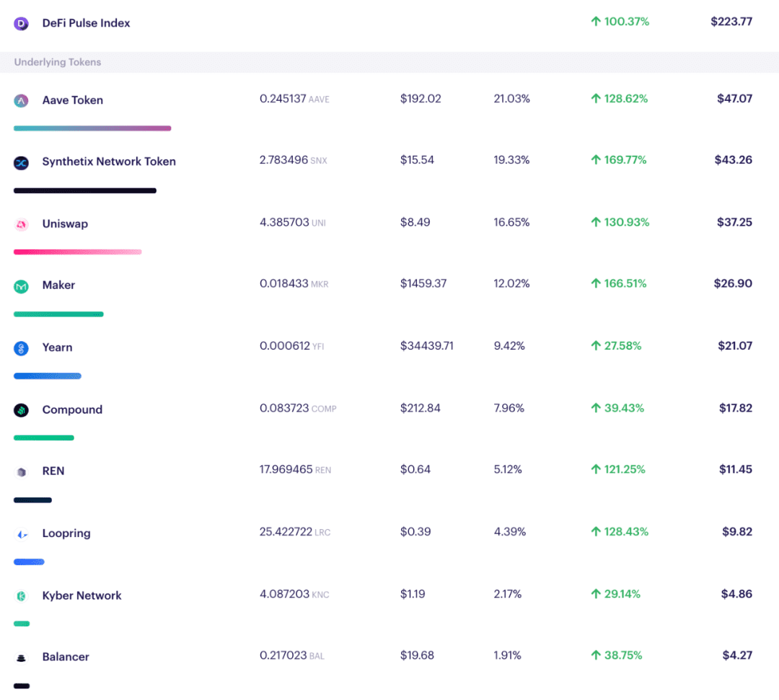Click the Uniswap unicorn logo icon

point(21,224)
